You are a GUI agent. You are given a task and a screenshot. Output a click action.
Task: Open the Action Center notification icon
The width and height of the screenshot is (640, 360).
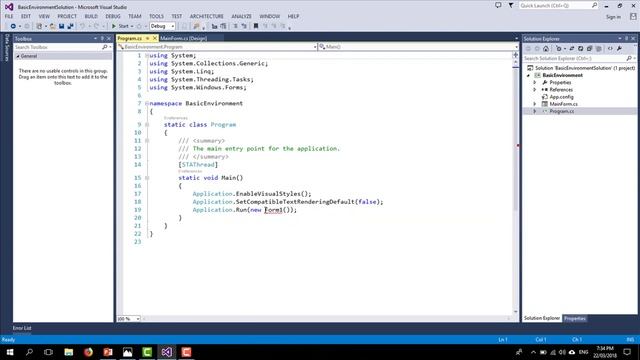627,352
